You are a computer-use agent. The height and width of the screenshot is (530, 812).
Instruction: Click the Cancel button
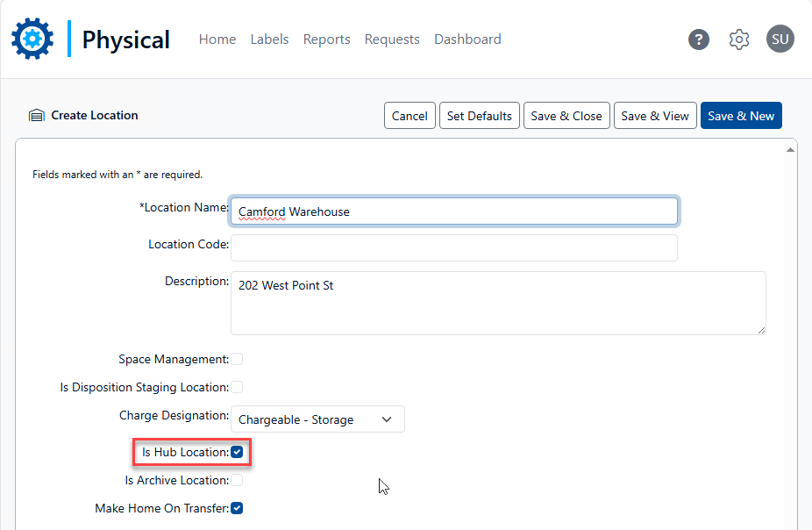[x=410, y=116]
